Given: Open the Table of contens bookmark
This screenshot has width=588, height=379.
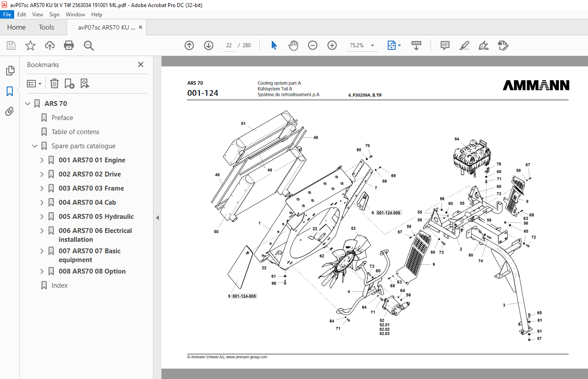Looking at the screenshot, I should click(x=75, y=132).
